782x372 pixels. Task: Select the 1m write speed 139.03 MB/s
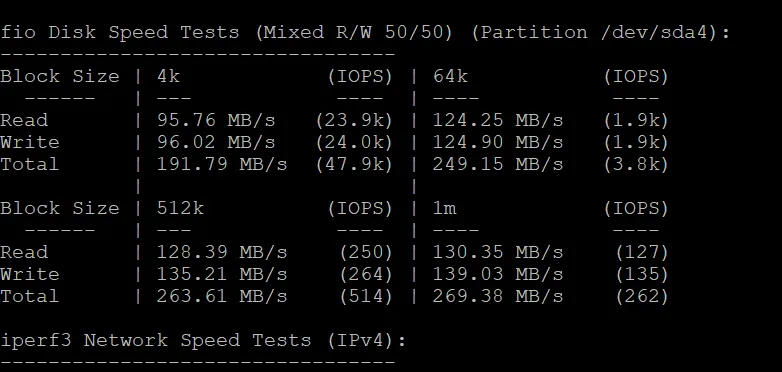pyautogui.click(x=498, y=274)
